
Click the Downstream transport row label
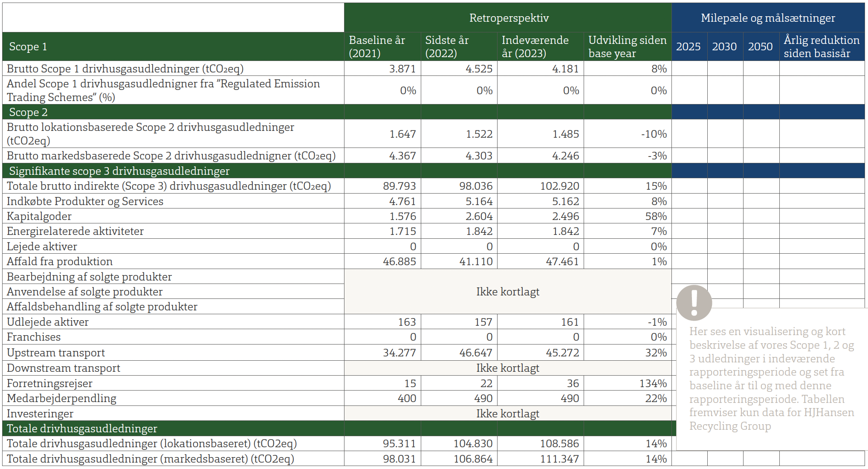[x=63, y=368]
